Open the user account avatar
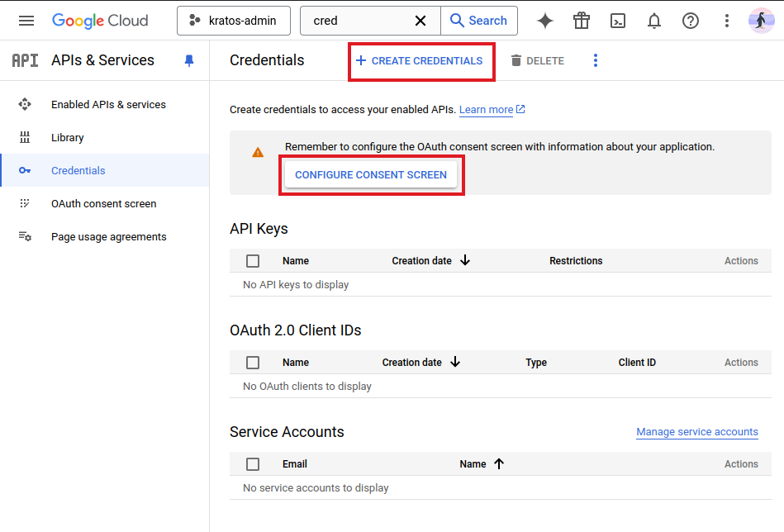This screenshot has width=784, height=532. (x=761, y=21)
